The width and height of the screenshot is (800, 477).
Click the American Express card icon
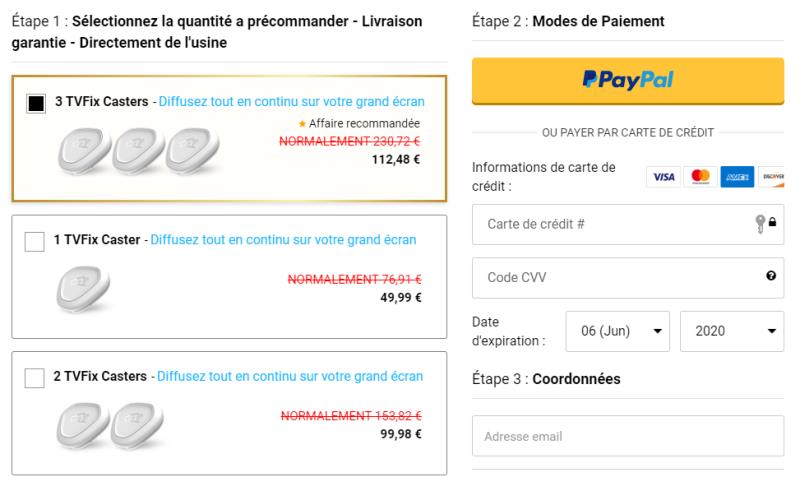pos(737,177)
